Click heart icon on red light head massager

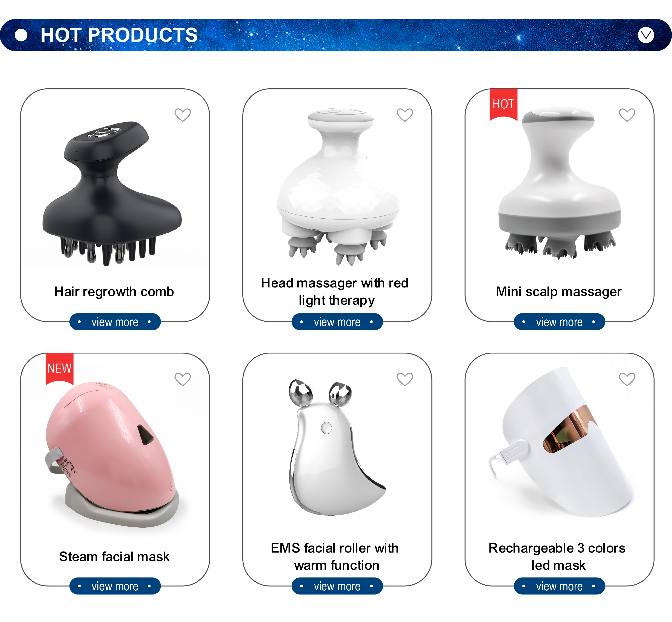point(405,115)
